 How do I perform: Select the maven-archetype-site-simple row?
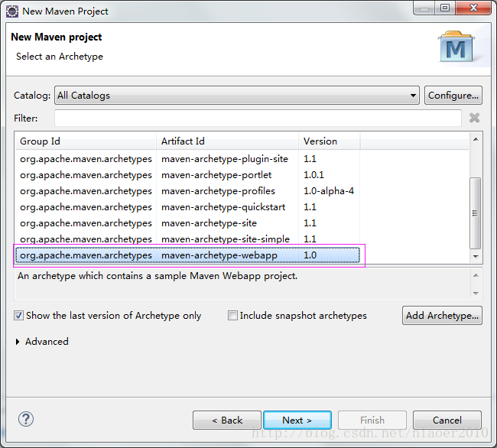pyautogui.click(x=187, y=239)
